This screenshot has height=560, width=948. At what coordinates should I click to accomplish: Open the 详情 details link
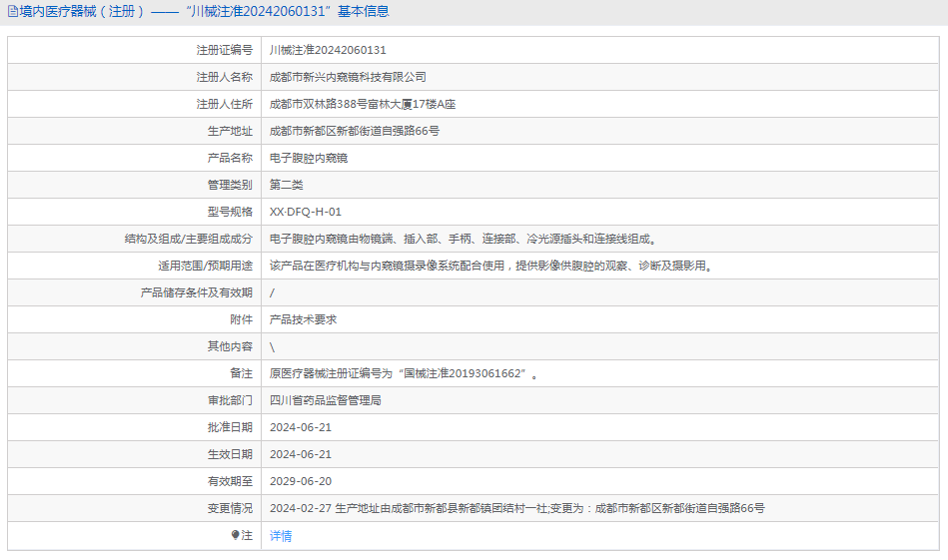281,536
